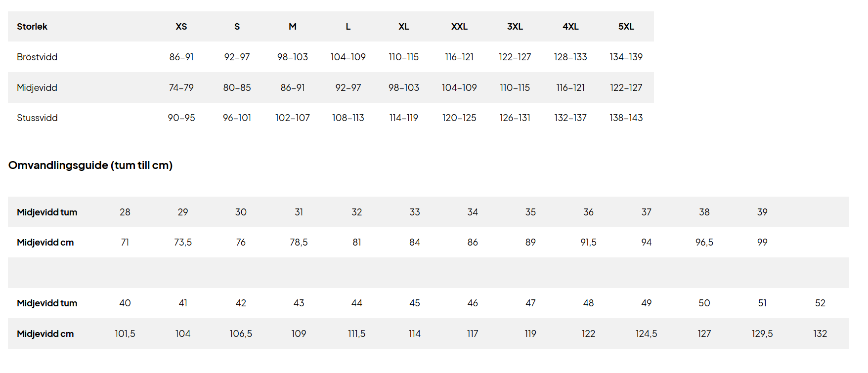Click the 132 cm conversion value
The width and height of the screenshot is (868, 373).
point(820,334)
